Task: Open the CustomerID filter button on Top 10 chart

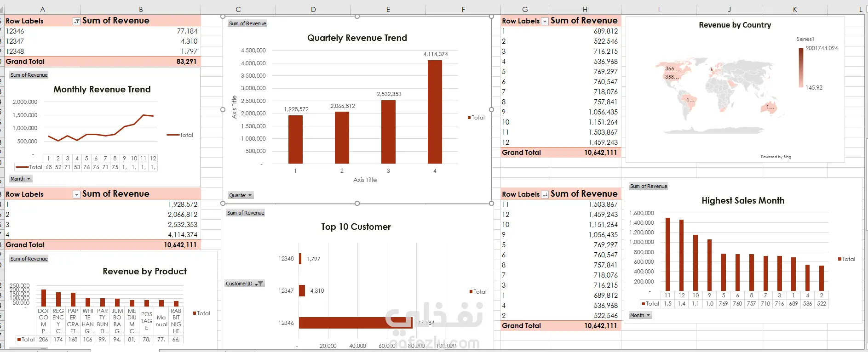Action: 245,284
